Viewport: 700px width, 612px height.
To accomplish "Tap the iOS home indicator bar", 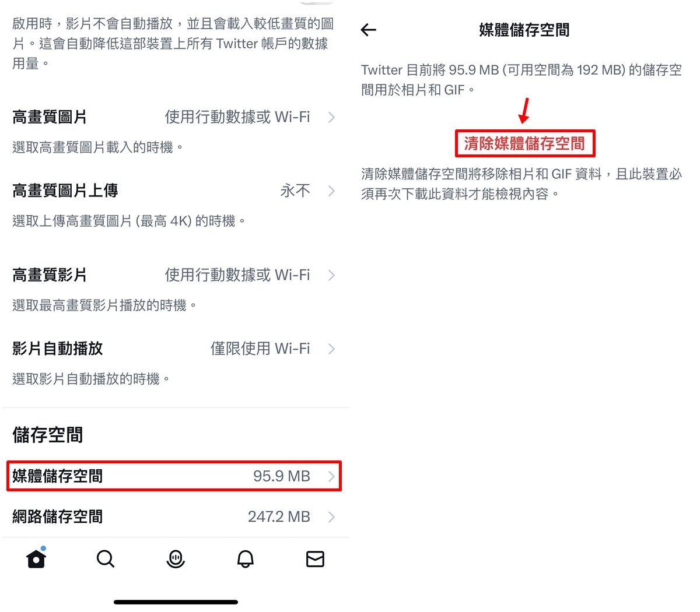I will pyautogui.click(x=176, y=602).
